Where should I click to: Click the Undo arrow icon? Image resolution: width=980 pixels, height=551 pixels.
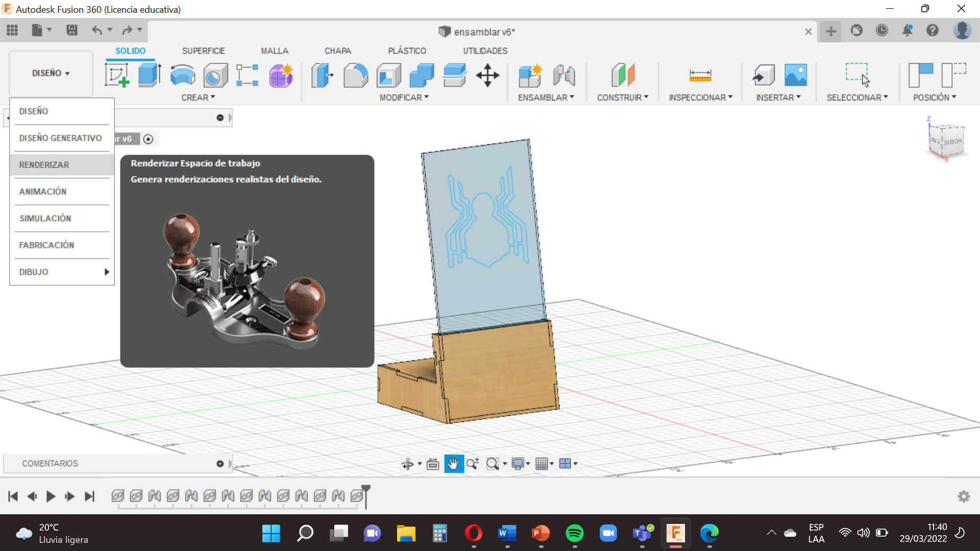tap(97, 30)
